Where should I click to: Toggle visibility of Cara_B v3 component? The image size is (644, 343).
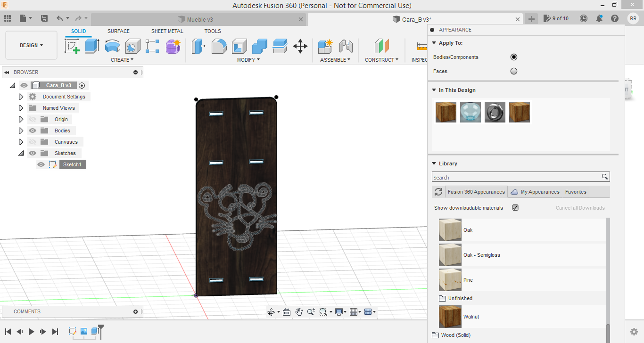[x=24, y=85]
